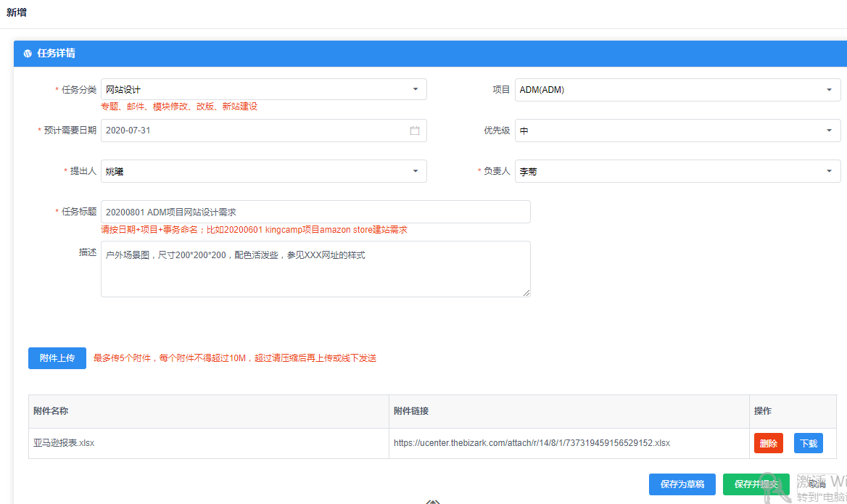Screen dimensions: 847x504
Task: Click the 预计需要日期 field with 2020-07-31
Action: tap(264, 131)
